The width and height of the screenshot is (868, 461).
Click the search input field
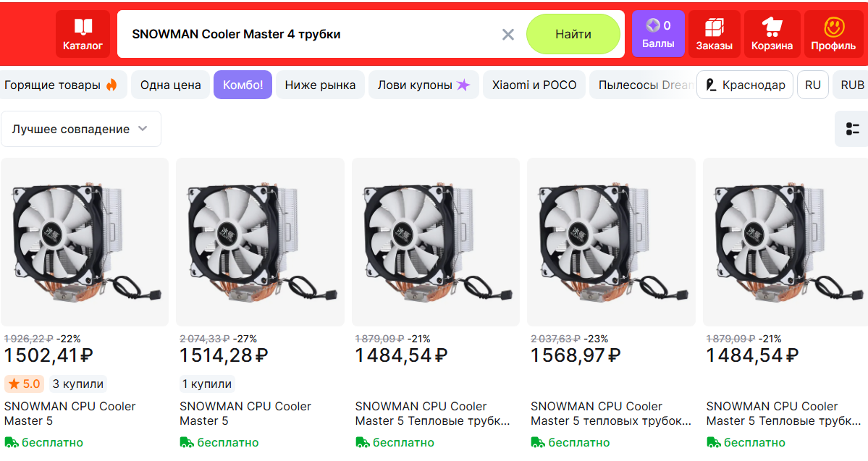point(311,34)
